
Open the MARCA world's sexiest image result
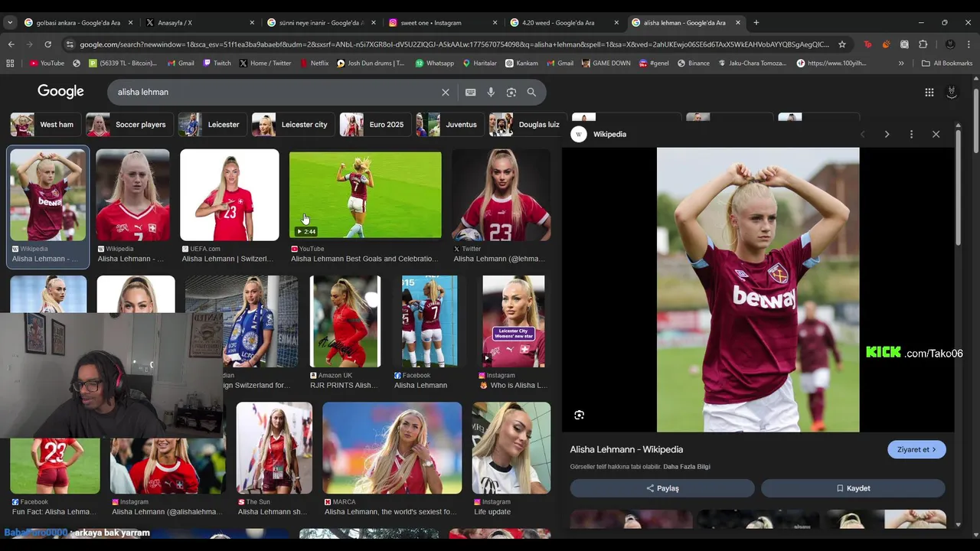point(392,448)
